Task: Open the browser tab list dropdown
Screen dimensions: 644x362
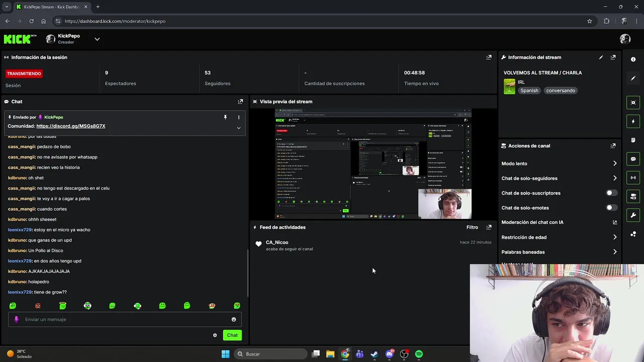Action: click(x=7, y=7)
